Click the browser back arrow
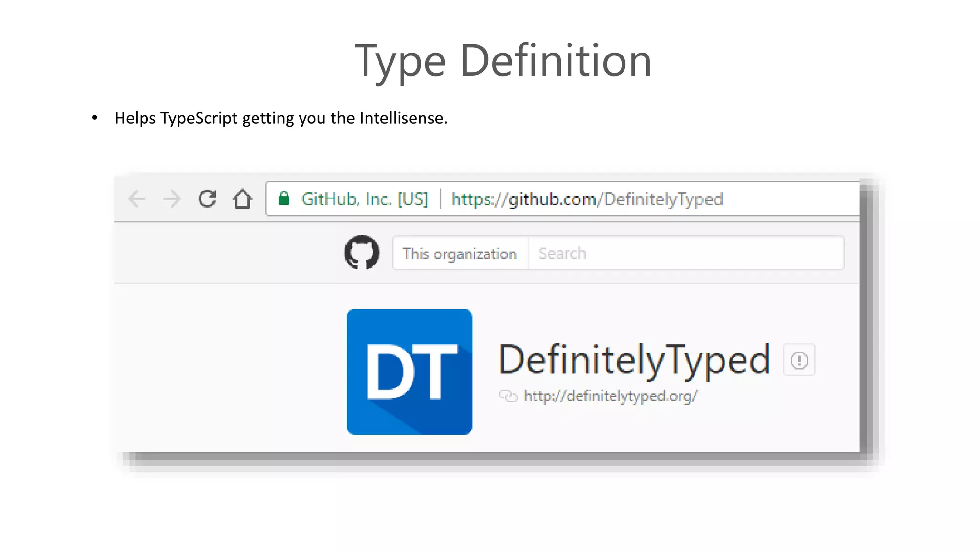The height and width of the screenshot is (551, 980). coord(137,198)
